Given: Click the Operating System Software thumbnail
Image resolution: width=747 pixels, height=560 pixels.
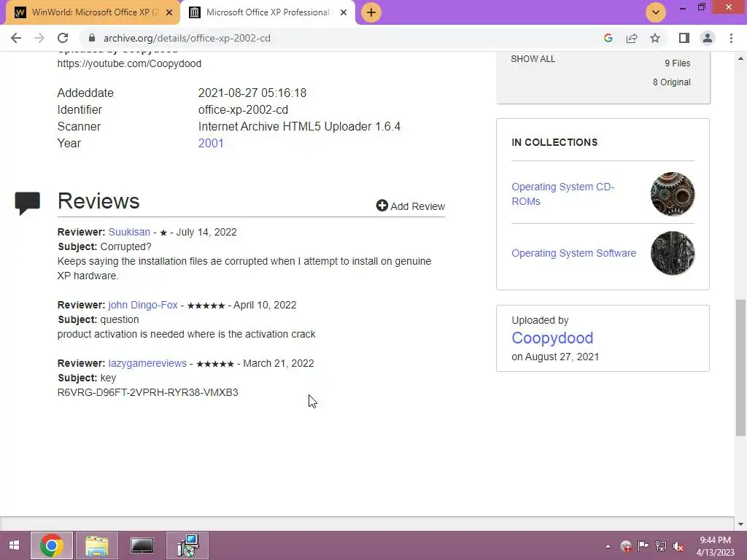Looking at the screenshot, I should pos(672,253).
